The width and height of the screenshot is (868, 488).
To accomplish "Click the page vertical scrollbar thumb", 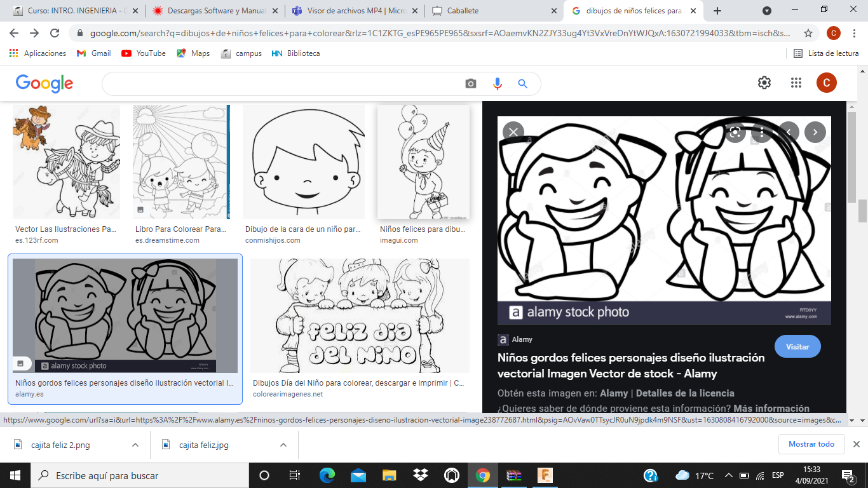I will 862,211.
